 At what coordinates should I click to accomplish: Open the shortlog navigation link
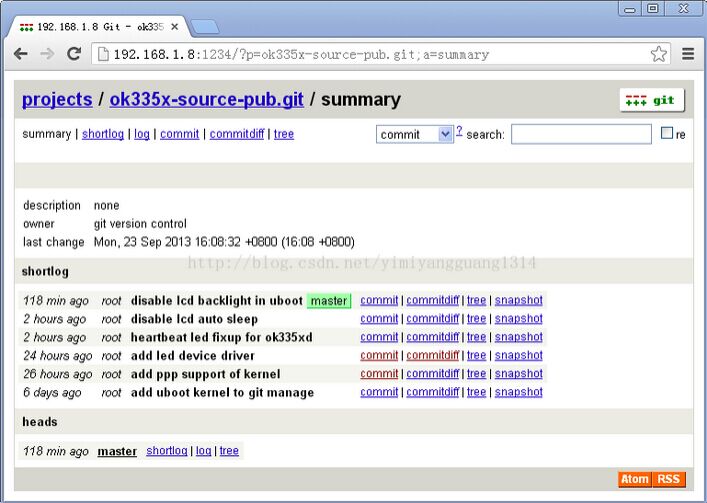coord(103,134)
